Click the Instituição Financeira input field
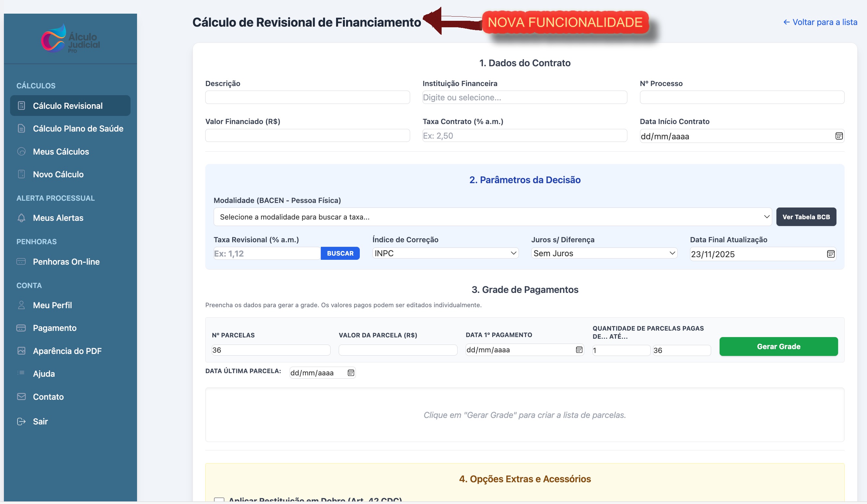Viewport: 867px width, 504px height. click(x=524, y=97)
